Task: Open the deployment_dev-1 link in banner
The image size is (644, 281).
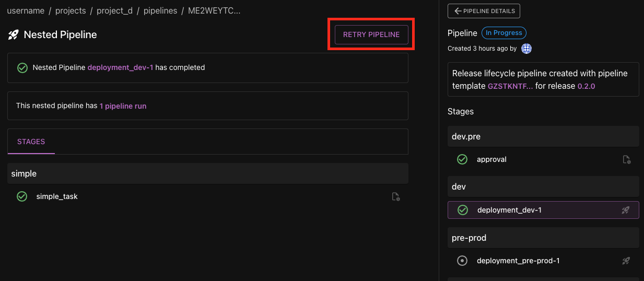Action: pos(120,67)
